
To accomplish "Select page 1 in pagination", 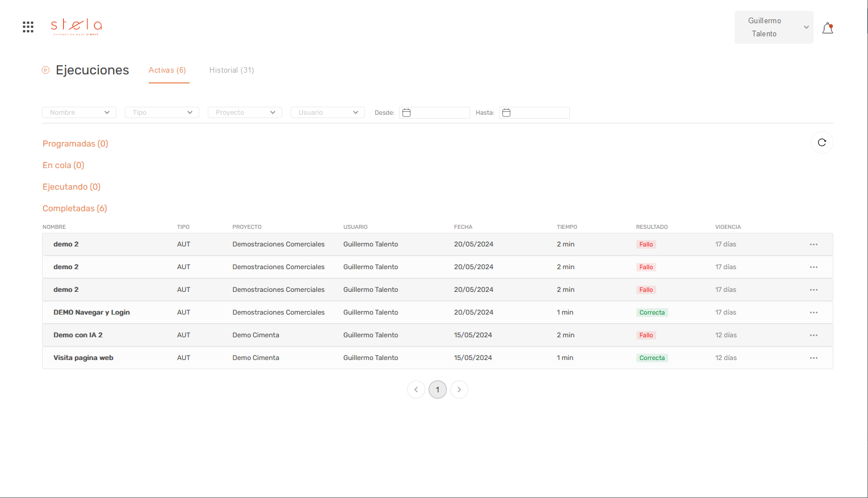I will (437, 390).
